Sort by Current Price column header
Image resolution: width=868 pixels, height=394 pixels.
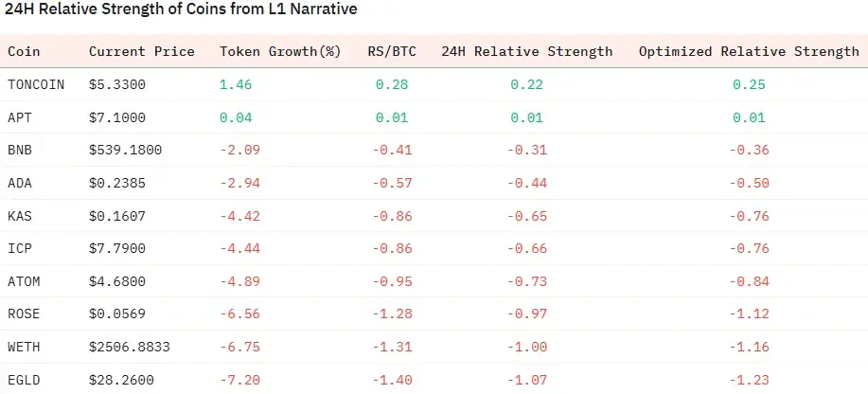click(x=141, y=51)
